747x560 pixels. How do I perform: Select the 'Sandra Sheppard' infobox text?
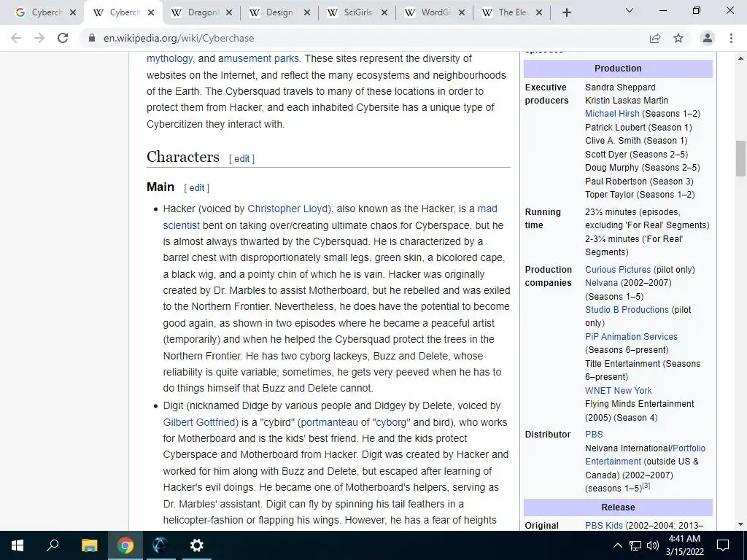[x=620, y=87]
